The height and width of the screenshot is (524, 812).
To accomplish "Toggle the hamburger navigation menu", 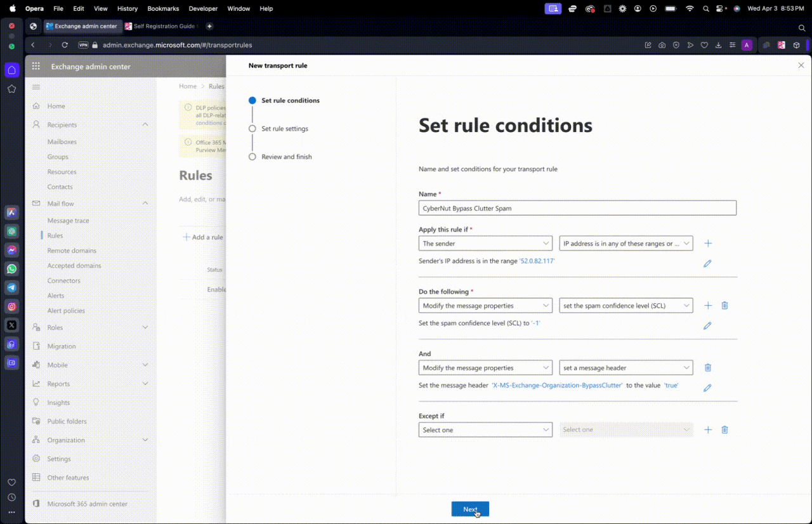I will click(x=36, y=87).
